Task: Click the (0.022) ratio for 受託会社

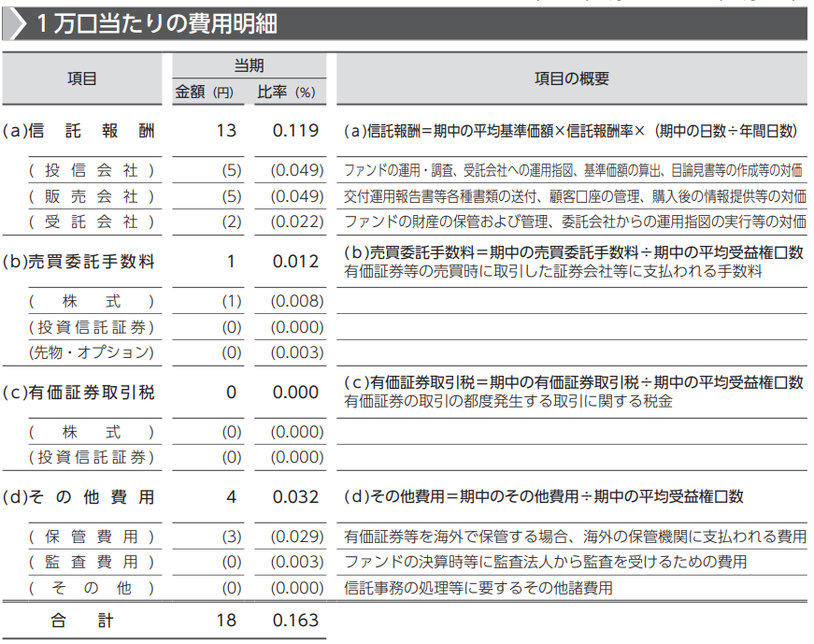Action: 297,222
